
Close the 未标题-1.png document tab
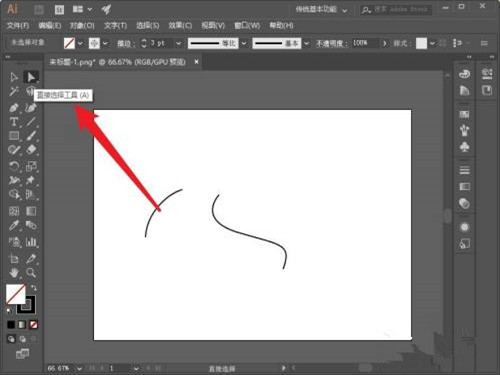pos(197,62)
